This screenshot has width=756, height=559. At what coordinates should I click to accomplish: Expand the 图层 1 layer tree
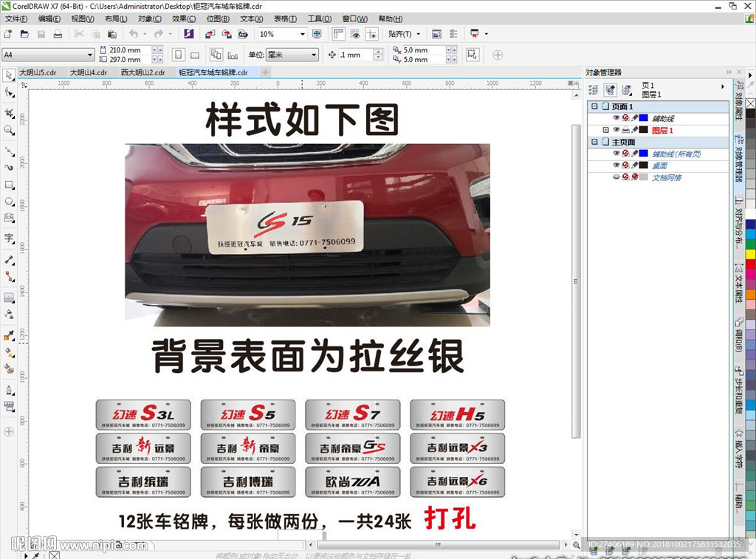605,130
